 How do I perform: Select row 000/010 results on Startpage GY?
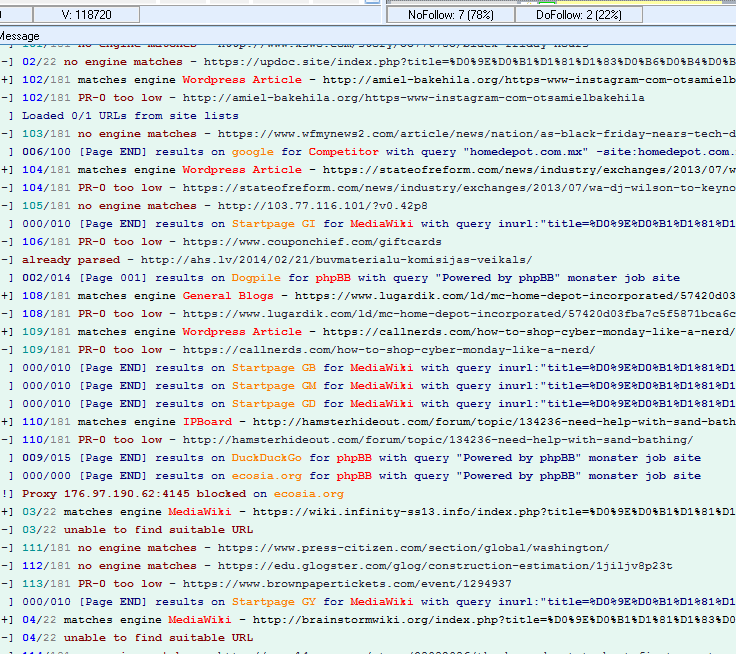tap(368, 601)
